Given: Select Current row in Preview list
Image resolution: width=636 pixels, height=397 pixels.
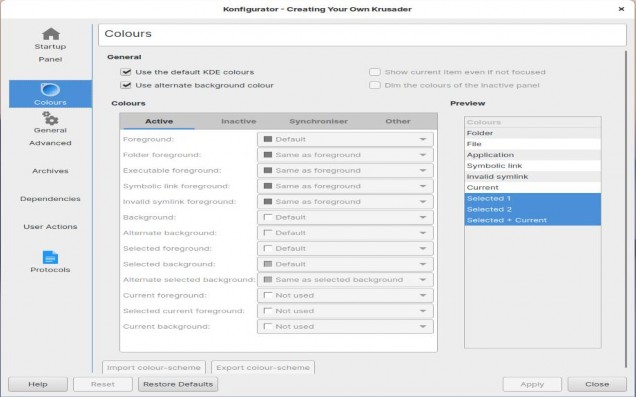Looking at the screenshot, I should click(533, 188).
